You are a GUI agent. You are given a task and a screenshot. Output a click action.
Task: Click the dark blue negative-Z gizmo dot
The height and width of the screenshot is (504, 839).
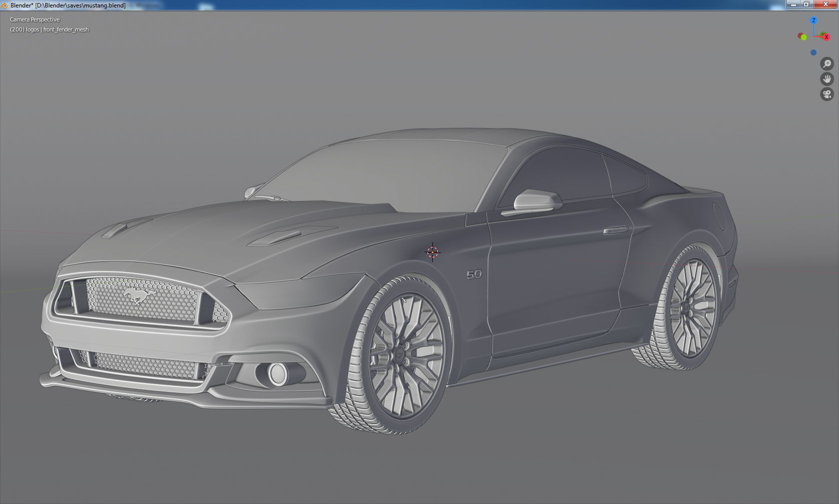pos(814,52)
